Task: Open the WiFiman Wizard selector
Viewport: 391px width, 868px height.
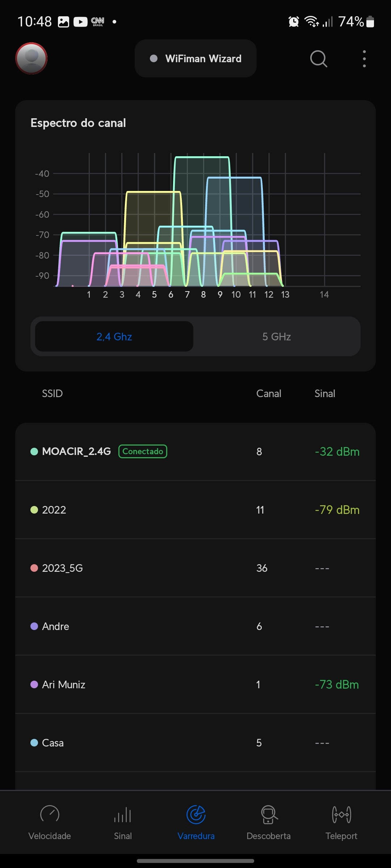Action: [195, 59]
